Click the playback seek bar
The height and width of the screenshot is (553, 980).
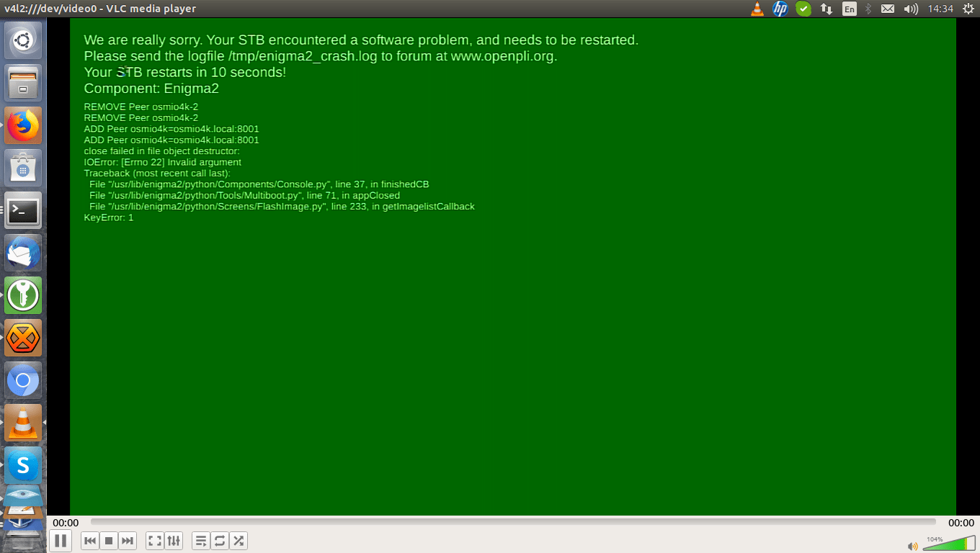coord(513,522)
